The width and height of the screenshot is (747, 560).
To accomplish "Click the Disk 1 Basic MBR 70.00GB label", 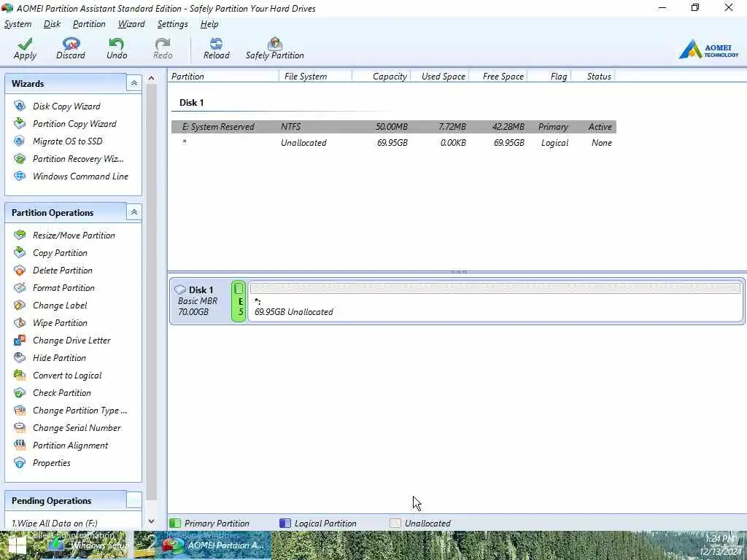I will click(x=200, y=301).
